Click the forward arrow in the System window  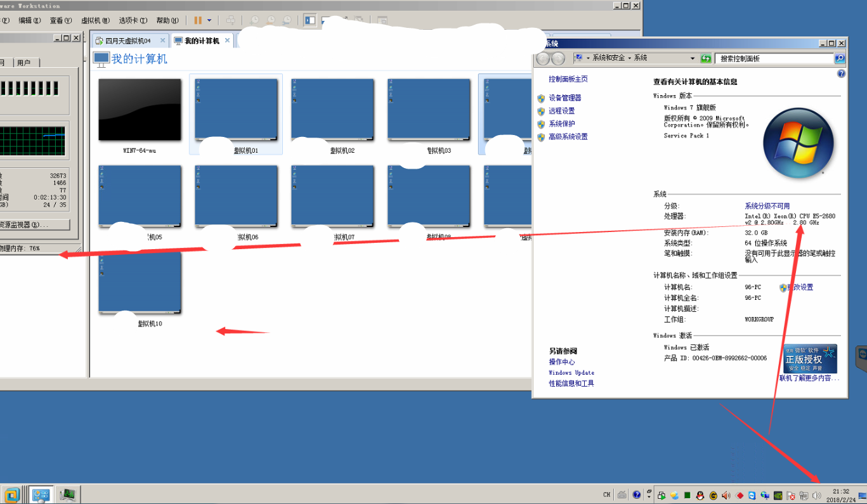point(558,58)
